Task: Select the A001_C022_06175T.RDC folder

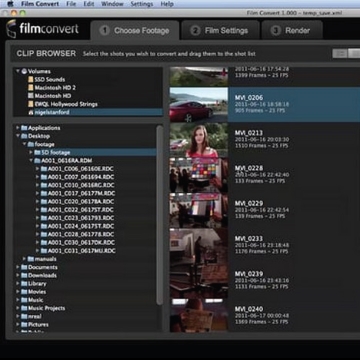Action: coord(81,210)
